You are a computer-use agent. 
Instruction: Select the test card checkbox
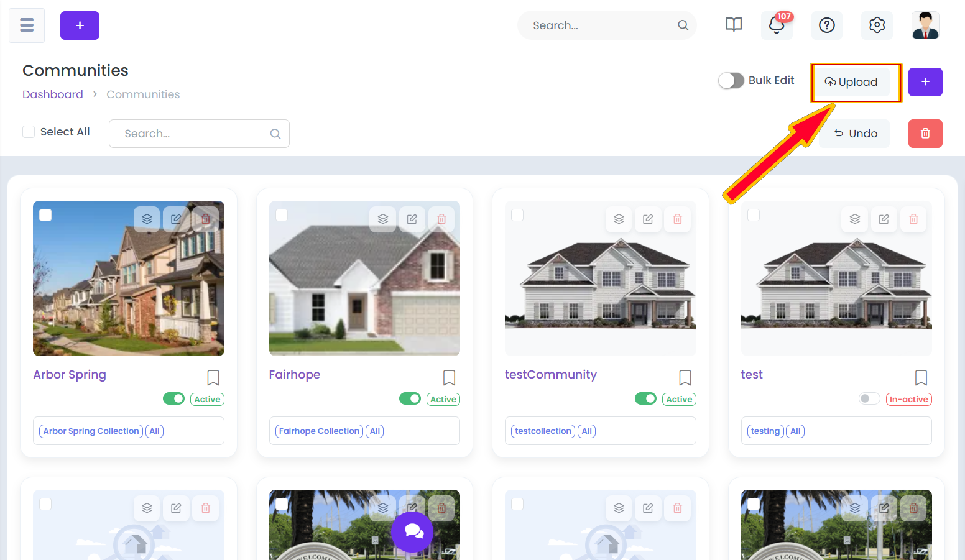754,215
